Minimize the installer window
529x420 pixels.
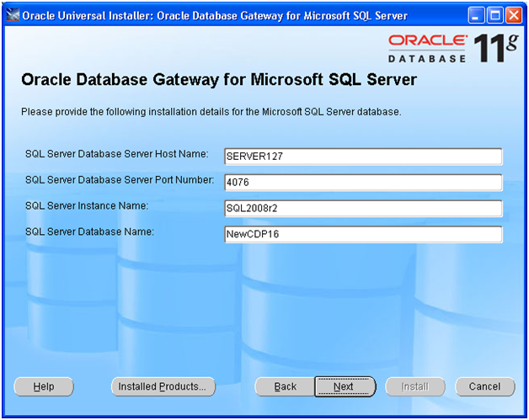(477, 15)
